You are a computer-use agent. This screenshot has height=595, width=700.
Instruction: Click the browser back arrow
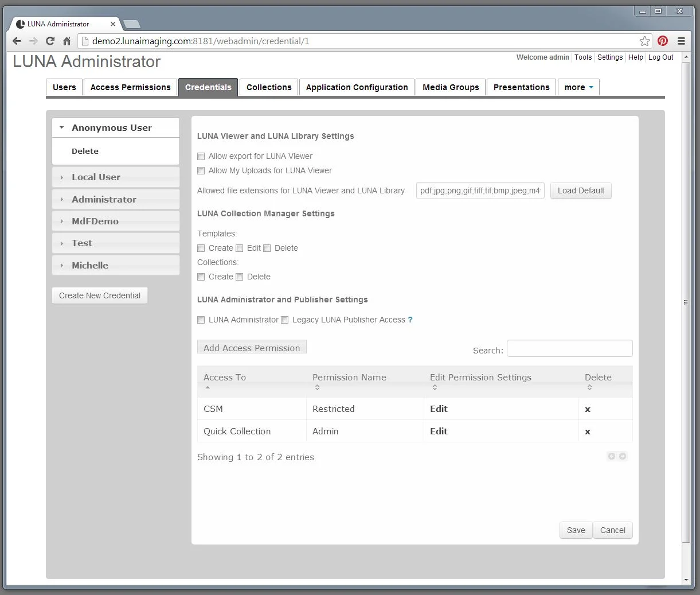[17, 41]
